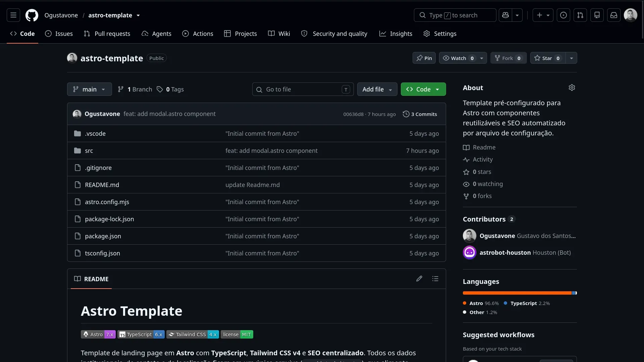Open user profile avatar menu

(631, 15)
